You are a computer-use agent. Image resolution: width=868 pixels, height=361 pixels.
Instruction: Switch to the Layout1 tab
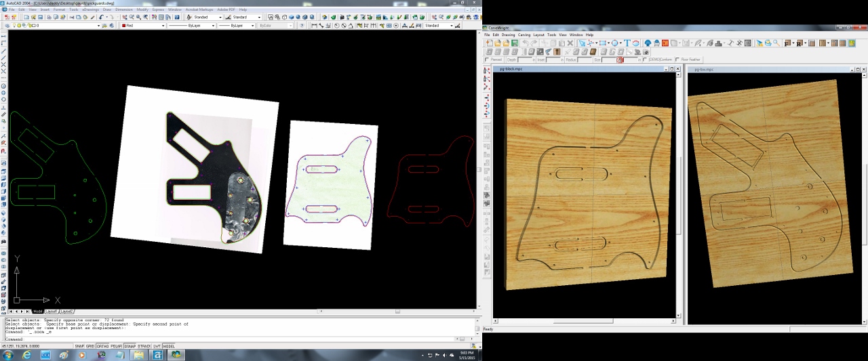click(x=51, y=312)
